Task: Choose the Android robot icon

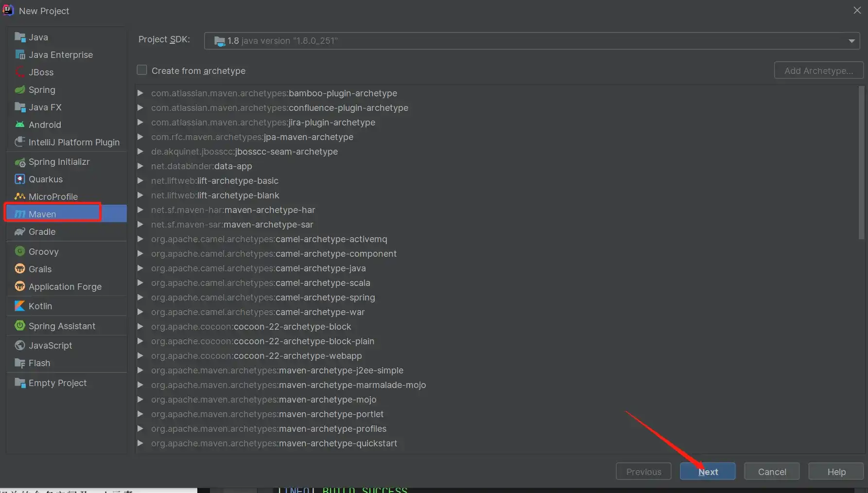Action: [20, 124]
